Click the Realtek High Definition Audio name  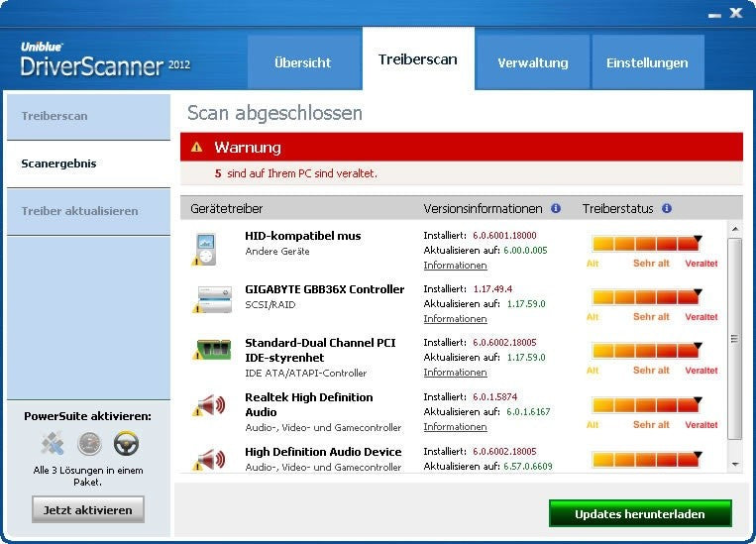[x=308, y=404]
